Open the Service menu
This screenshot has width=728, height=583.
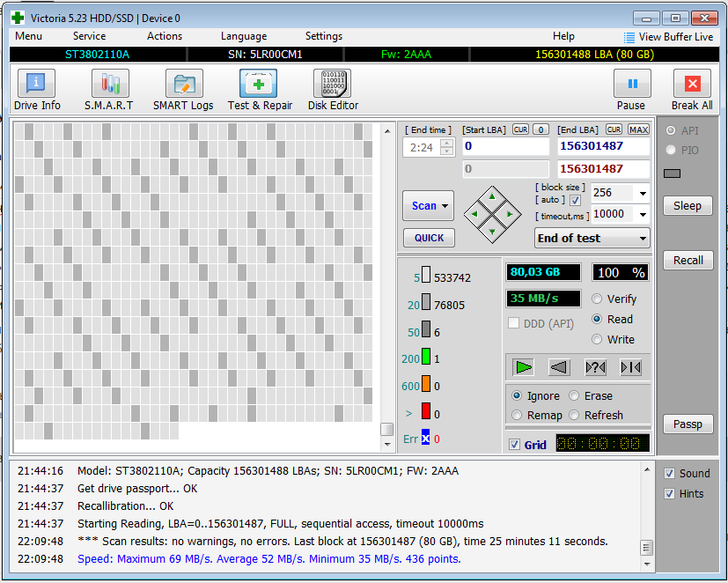pyautogui.click(x=89, y=36)
